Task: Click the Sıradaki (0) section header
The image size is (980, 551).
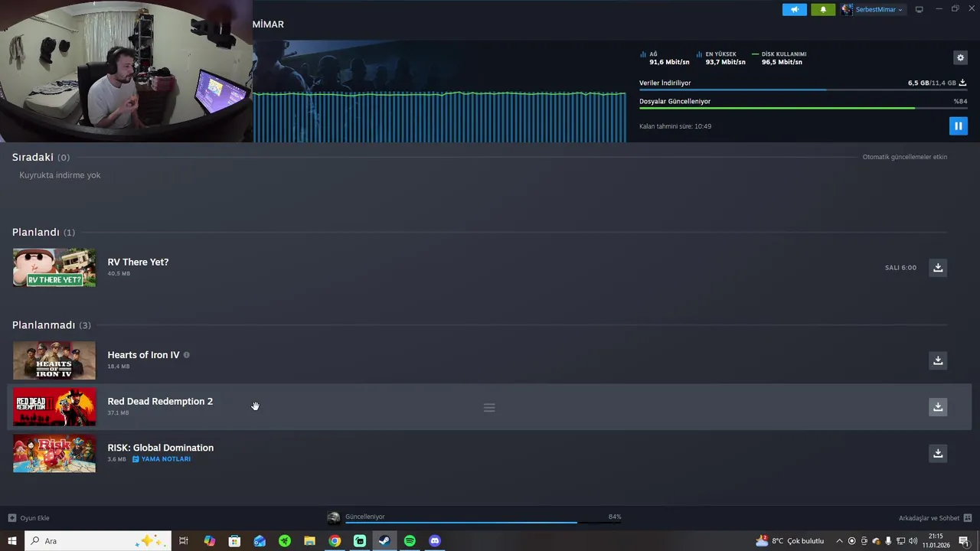Action: 41,157
